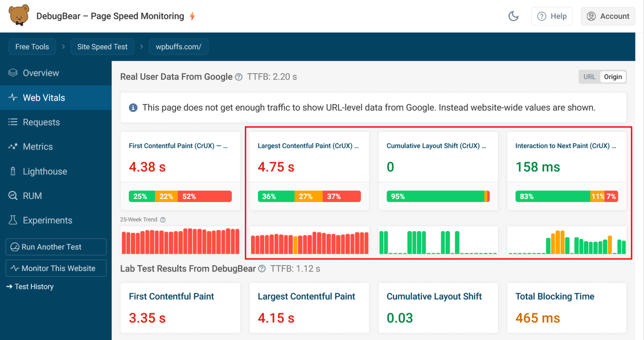Click the FCP 25-week trend chart

(180, 241)
